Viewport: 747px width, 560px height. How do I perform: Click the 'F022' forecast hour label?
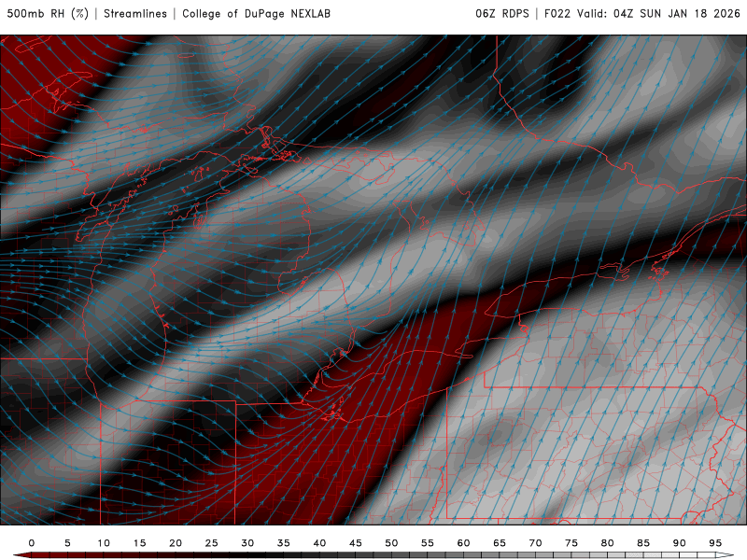point(557,13)
